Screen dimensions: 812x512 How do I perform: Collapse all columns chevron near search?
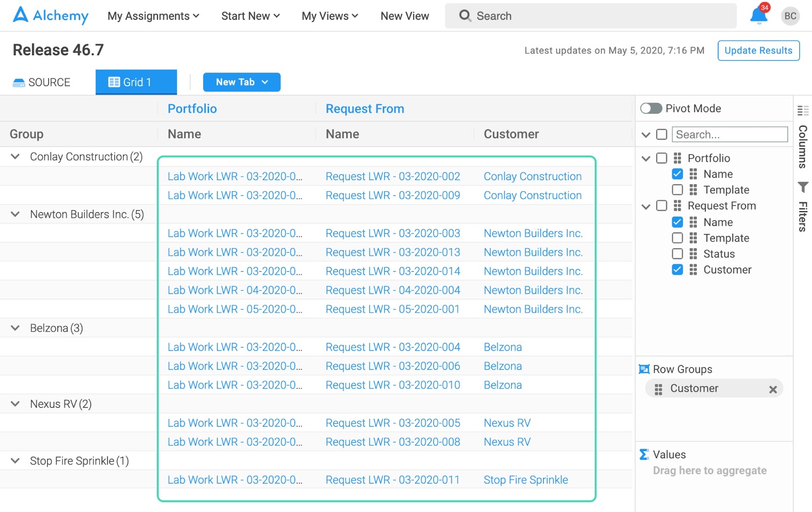646,135
